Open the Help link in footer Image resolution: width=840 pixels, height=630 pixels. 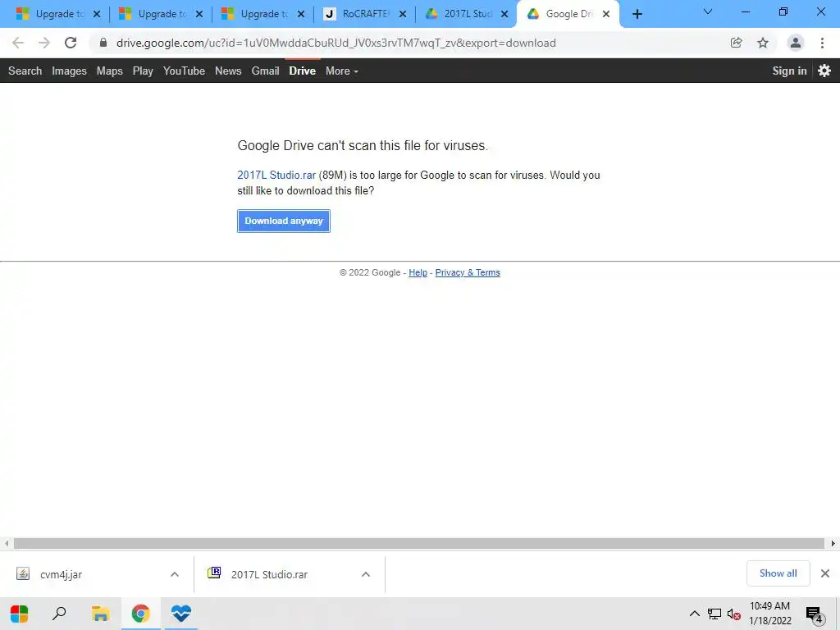point(418,272)
